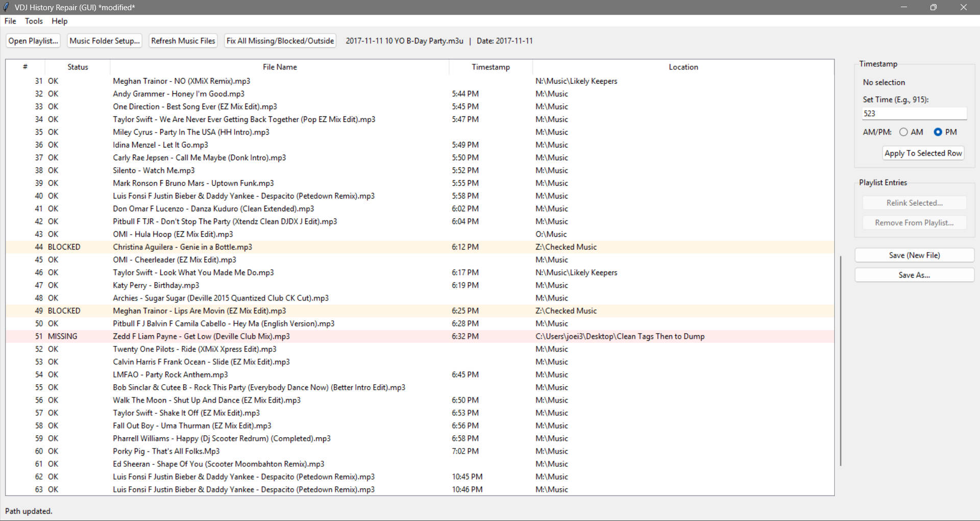Click the VDJ History Repair app icon
This screenshot has width=980, height=521.
[x=7, y=7]
